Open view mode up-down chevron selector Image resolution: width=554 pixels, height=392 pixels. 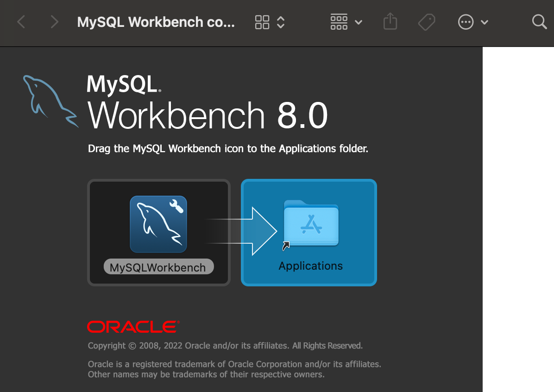[281, 22]
